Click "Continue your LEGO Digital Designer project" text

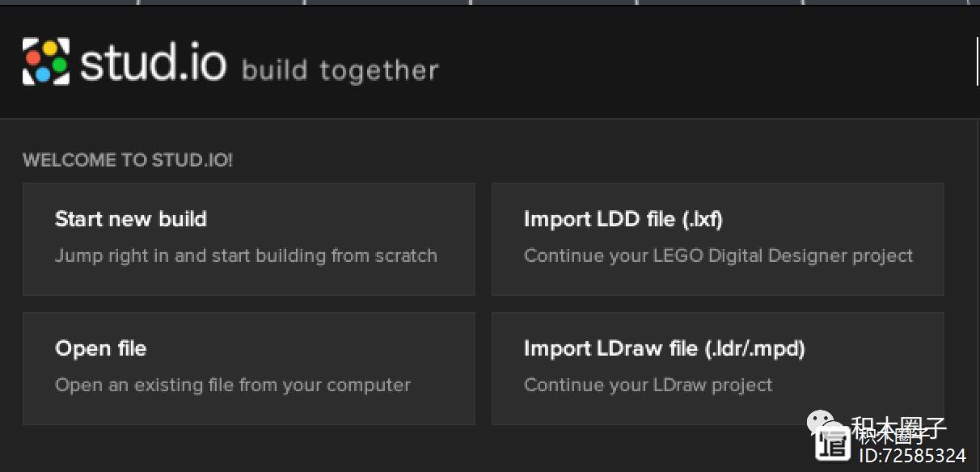pyautogui.click(x=718, y=255)
